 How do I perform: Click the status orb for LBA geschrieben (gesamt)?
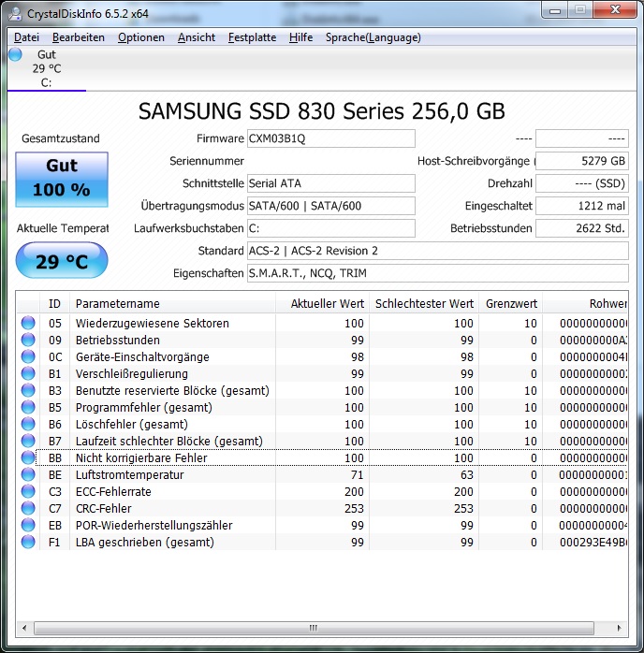pyautogui.click(x=28, y=542)
